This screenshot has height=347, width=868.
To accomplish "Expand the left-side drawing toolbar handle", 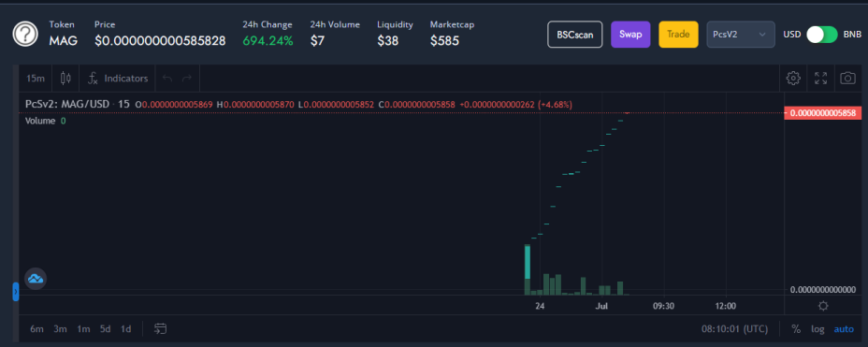I will pyautogui.click(x=16, y=292).
